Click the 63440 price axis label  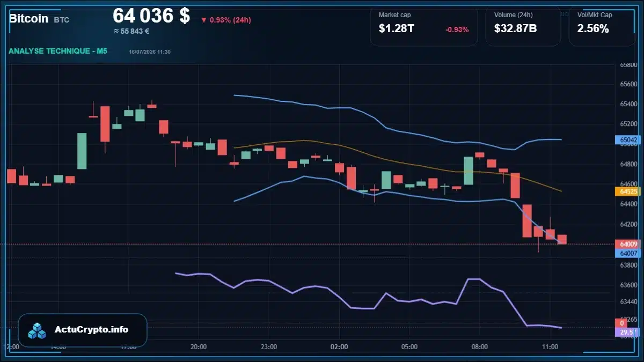point(628,302)
